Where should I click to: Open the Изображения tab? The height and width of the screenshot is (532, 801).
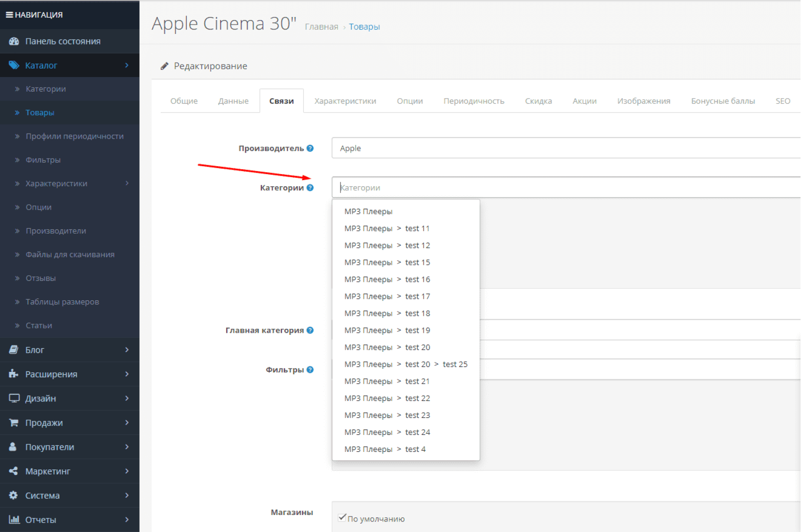(643, 101)
